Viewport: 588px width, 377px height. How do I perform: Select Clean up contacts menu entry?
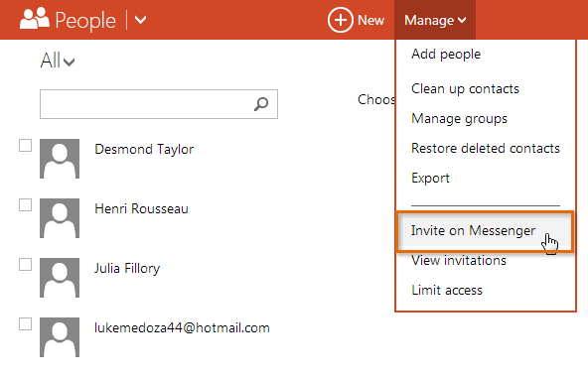(465, 89)
